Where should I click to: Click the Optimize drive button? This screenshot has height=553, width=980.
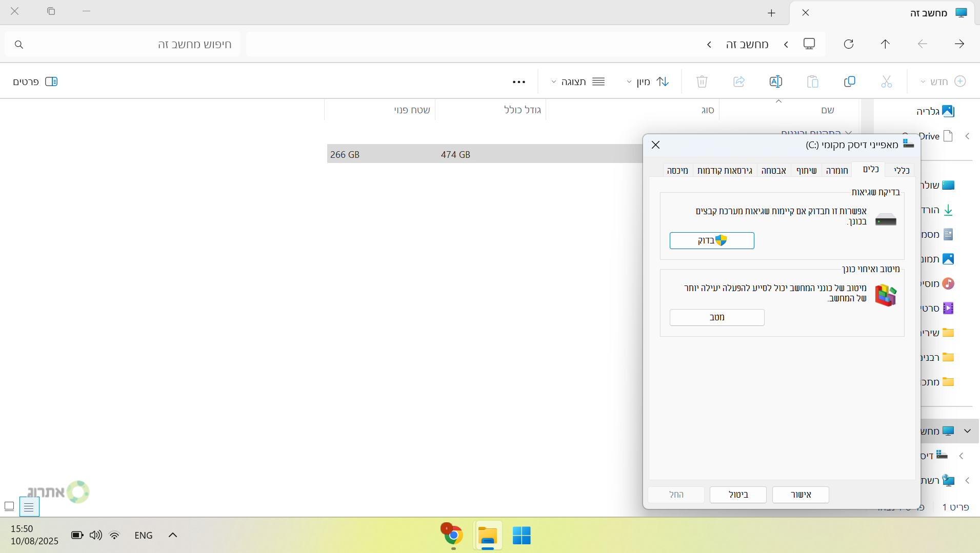click(717, 317)
